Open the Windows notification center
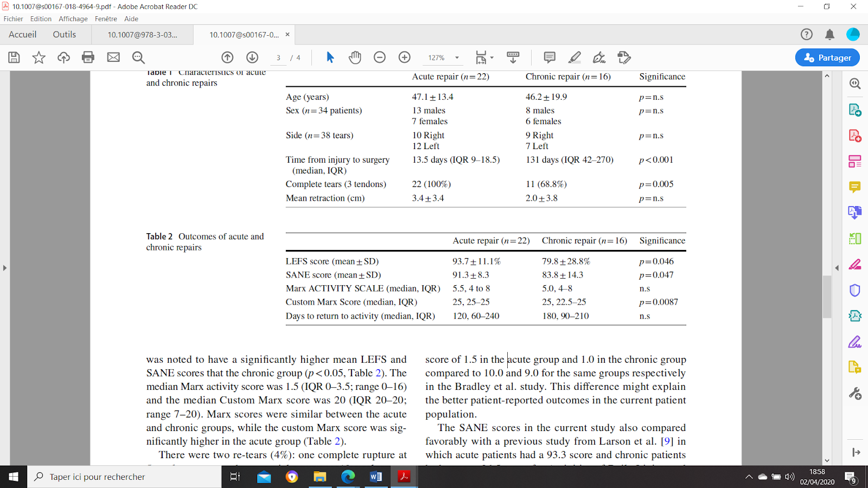The width and height of the screenshot is (868, 488). pos(851,477)
